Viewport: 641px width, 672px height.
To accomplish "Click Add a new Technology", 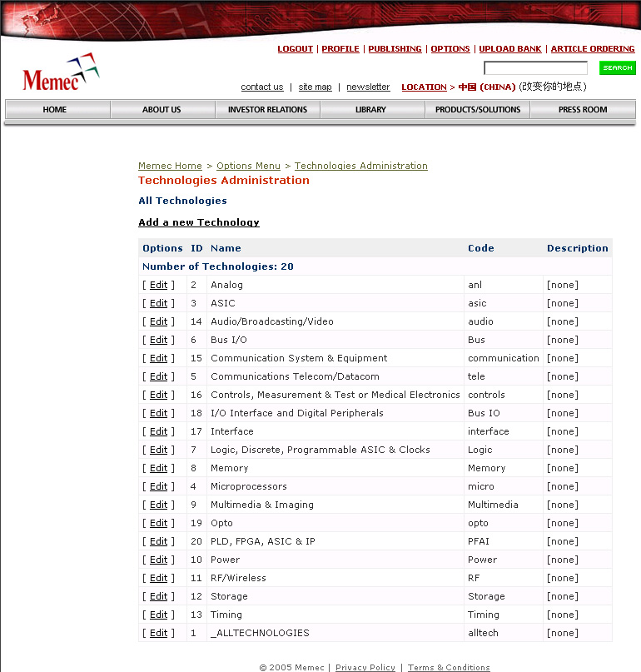I will point(199,222).
